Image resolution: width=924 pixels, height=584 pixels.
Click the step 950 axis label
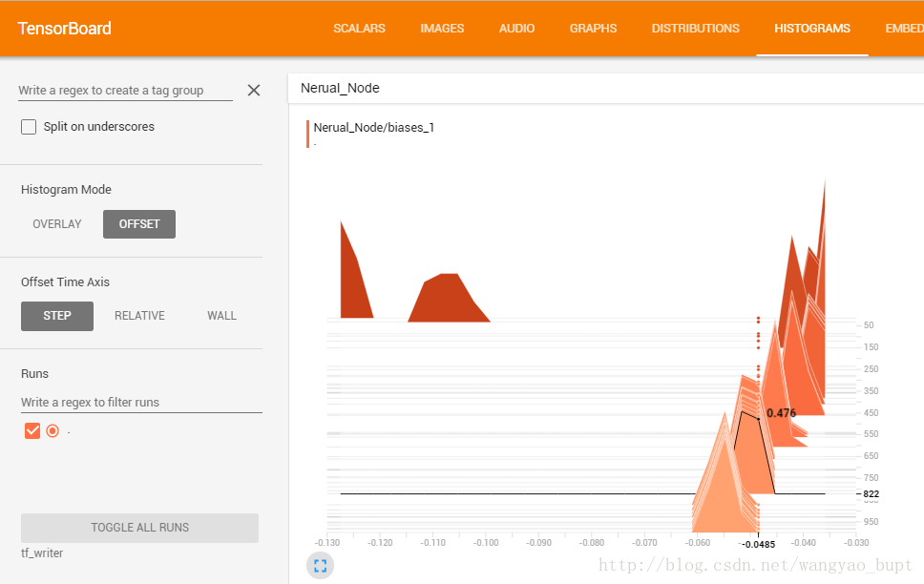pos(871,522)
